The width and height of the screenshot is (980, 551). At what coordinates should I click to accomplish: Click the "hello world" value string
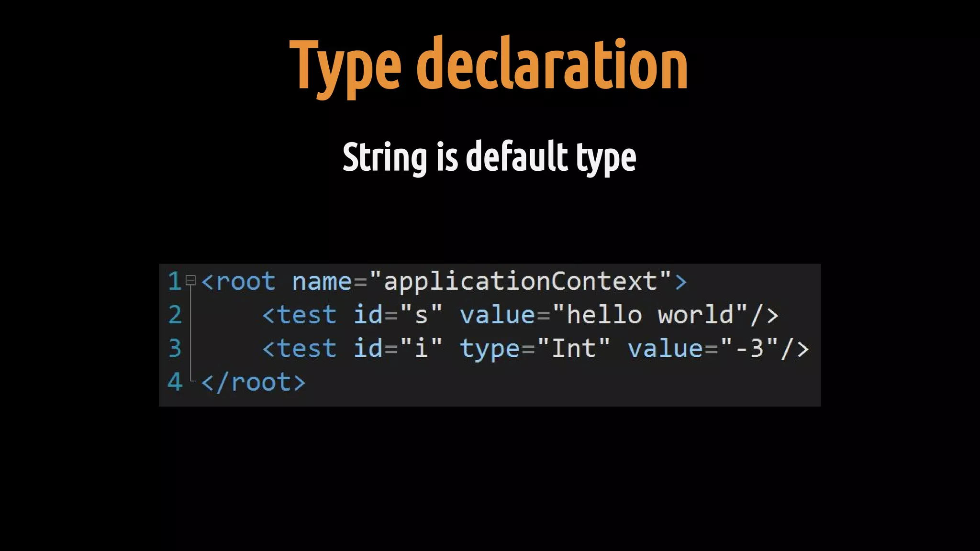(x=650, y=315)
